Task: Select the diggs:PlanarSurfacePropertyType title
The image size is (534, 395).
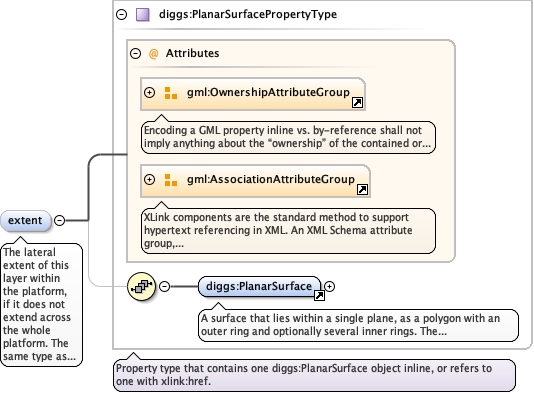Action: (248, 14)
